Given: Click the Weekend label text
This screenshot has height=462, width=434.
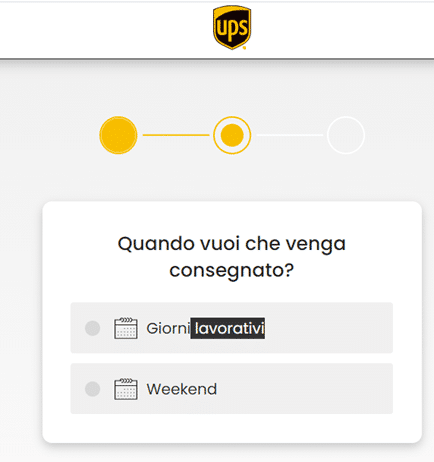Looking at the screenshot, I should click(182, 389).
